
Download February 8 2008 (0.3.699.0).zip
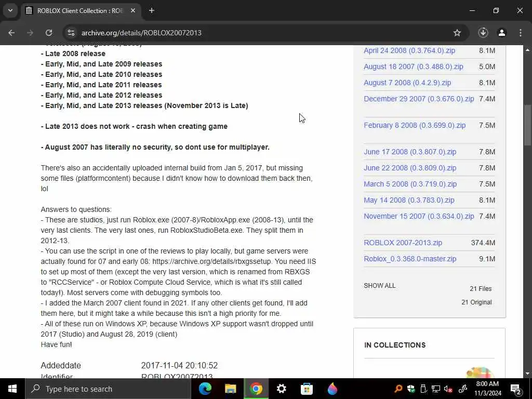(x=415, y=125)
